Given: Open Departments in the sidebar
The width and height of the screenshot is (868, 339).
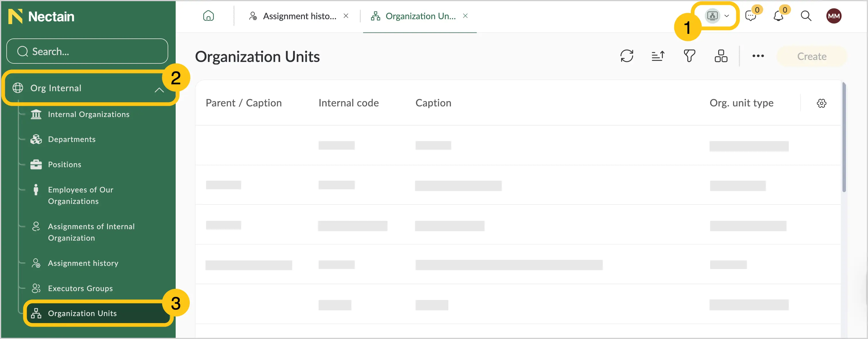Looking at the screenshot, I should pyautogui.click(x=72, y=139).
